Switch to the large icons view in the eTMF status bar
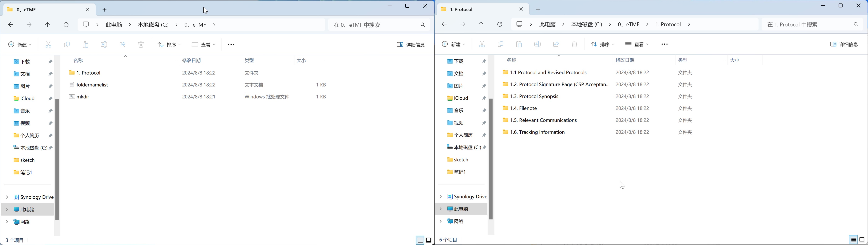This screenshot has height=245, width=868. tap(429, 240)
